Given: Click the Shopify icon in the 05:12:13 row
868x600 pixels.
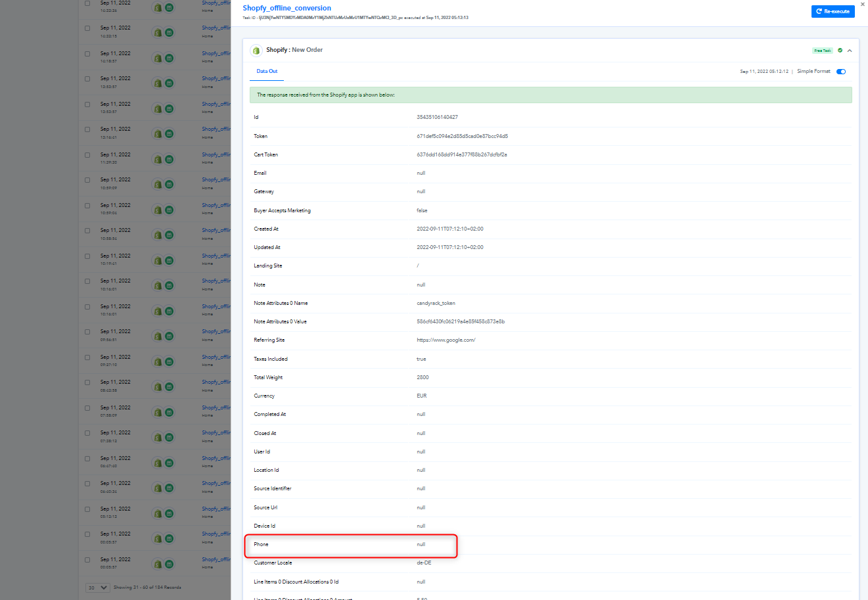Looking at the screenshot, I should pyautogui.click(x=158, y=514).
